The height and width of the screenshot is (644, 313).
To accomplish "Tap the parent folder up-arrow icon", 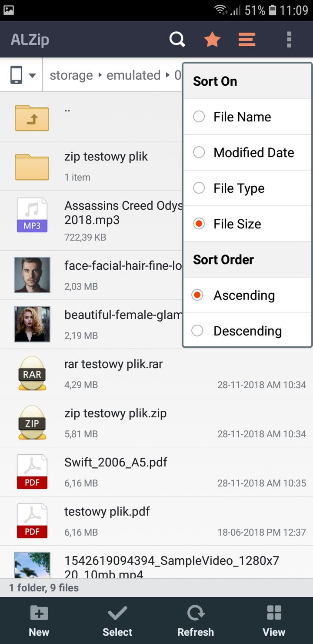I will [x=32, y=118].
